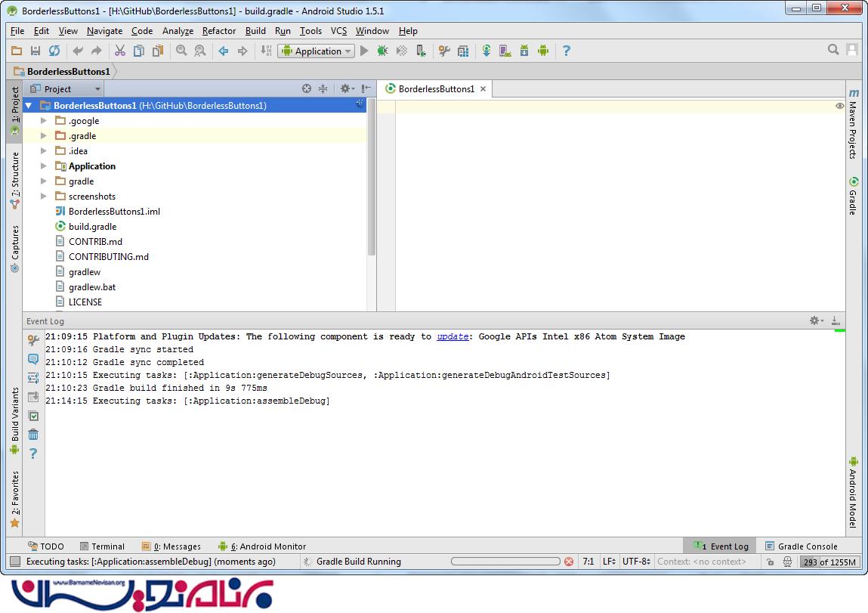This screenshot has height=613, width=868.
Task: Open Project panel settings gear
Action: [x=346, y=88]
